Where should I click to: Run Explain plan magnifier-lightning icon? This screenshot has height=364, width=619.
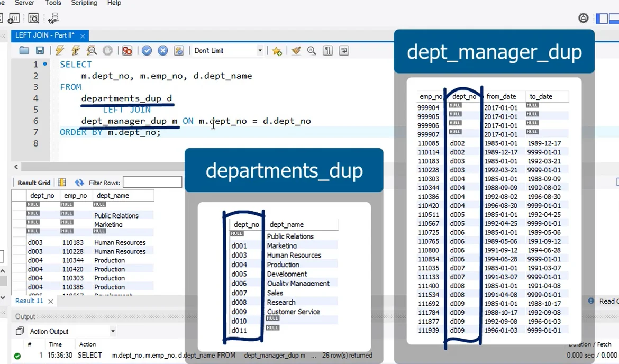point(92,51)
